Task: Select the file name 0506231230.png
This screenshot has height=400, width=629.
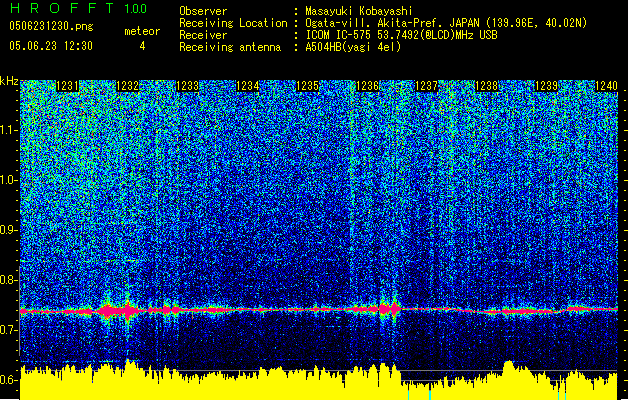Action: [51, 26]
